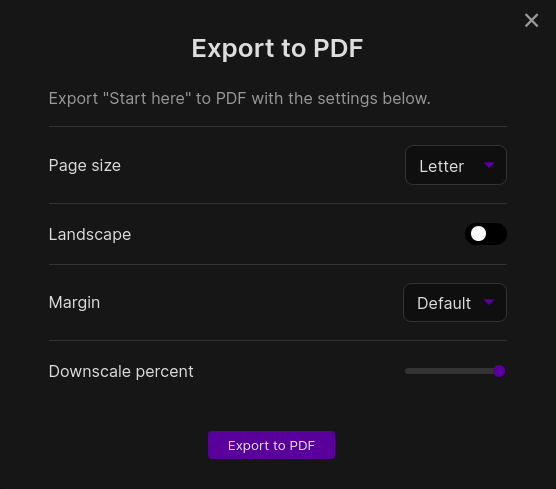The image size is (556, 489).
Task: Click the Margin label text
Action: click(74, 302)
